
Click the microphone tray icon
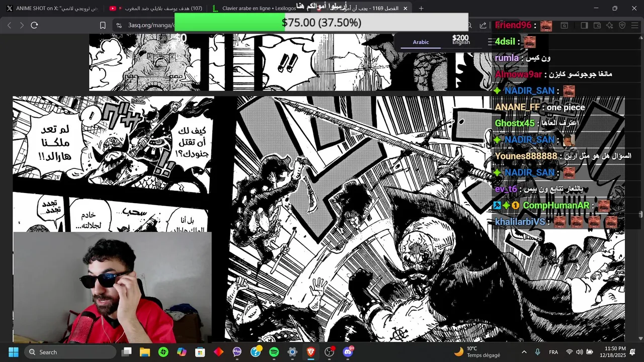pos(538,352)
